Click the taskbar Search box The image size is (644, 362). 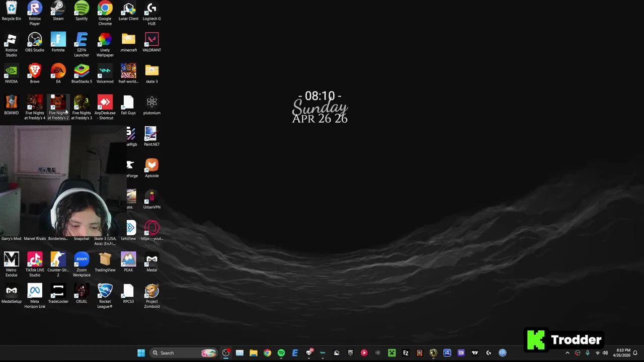pos(184,353)
